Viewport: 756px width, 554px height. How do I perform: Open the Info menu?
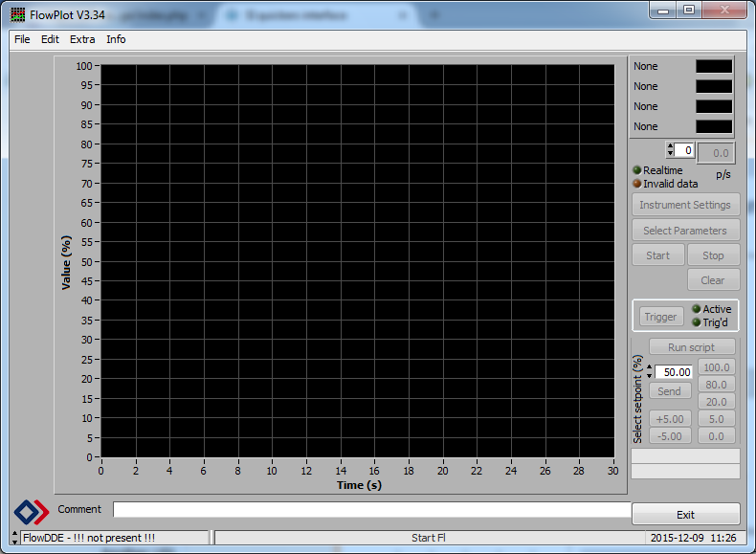[x=116, y=39]
